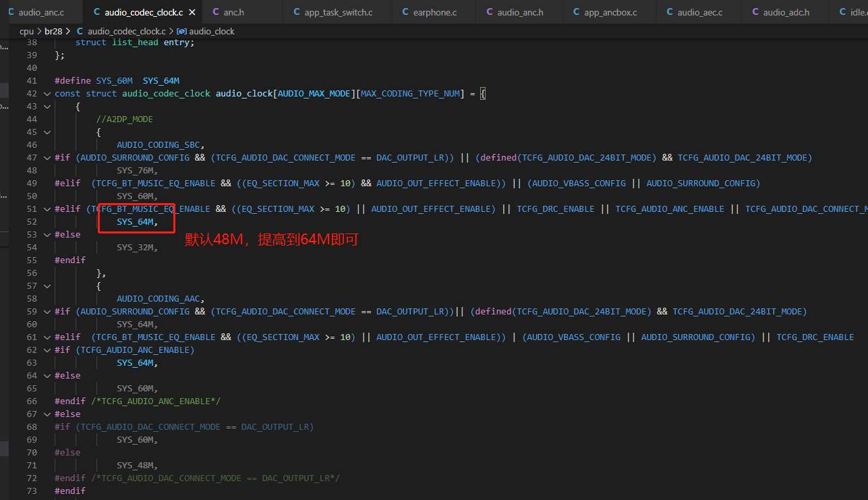
Task: Collapse the audio_clock array at line 42
Action: [x=47, y=94]
